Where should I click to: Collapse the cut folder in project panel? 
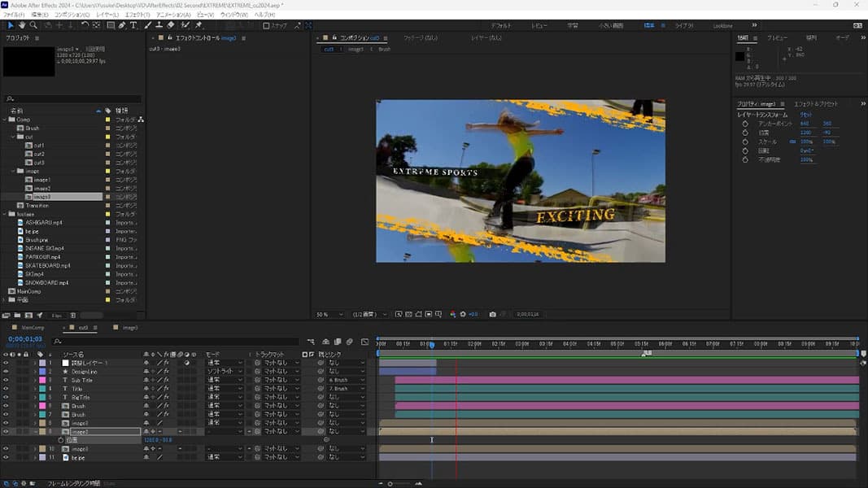tap(15, 137)
